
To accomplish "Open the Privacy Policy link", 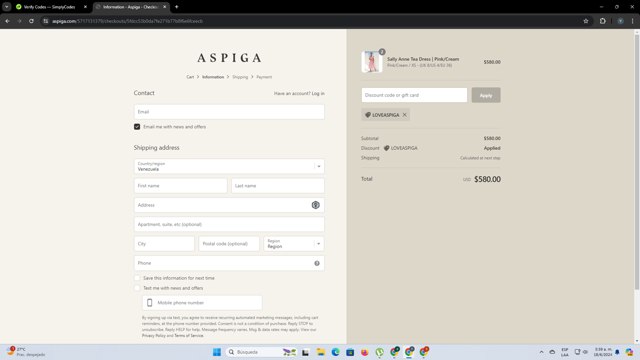I will click(x=153, y=336).
